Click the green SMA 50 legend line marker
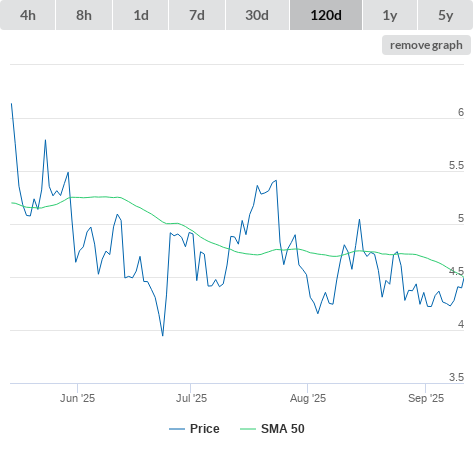The width and height of the screenshot is (474, 455). pos(248,429)
